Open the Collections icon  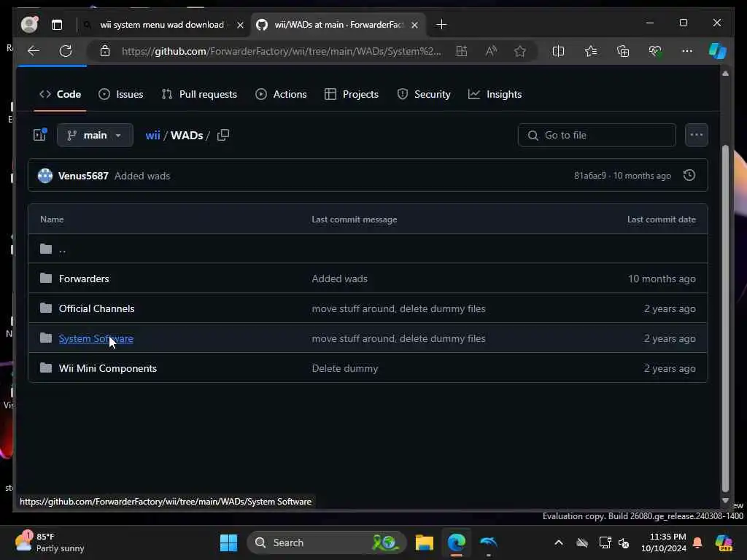tap(623, 51)
